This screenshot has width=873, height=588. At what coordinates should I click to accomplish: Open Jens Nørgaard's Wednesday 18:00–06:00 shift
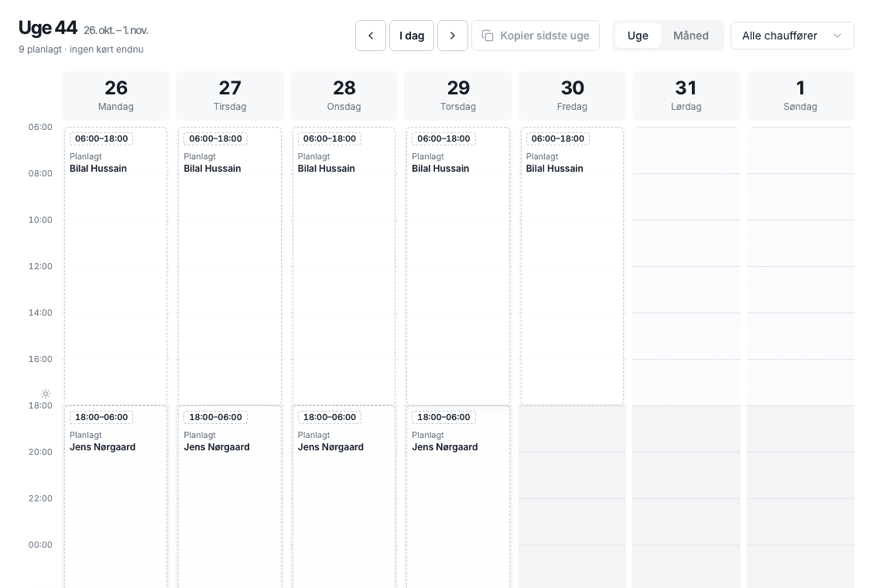tap(344, 497)
